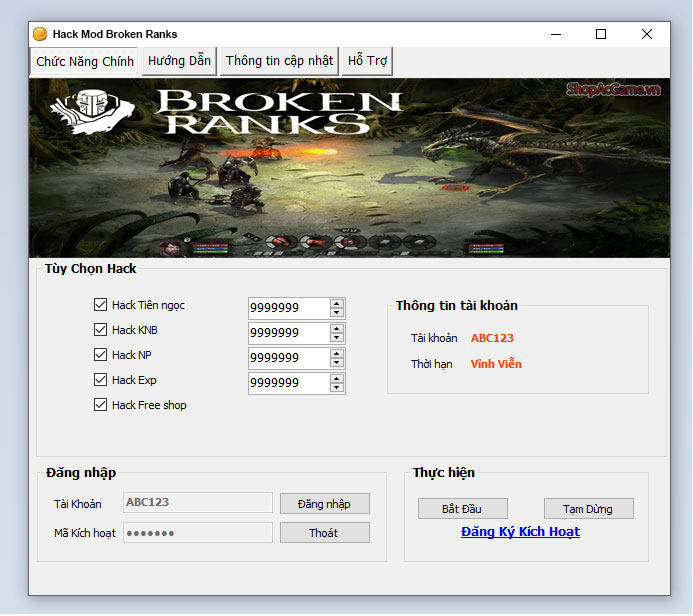Open Thông tin cập nhật tab
The image size is (693, 616).
[279, 61]
